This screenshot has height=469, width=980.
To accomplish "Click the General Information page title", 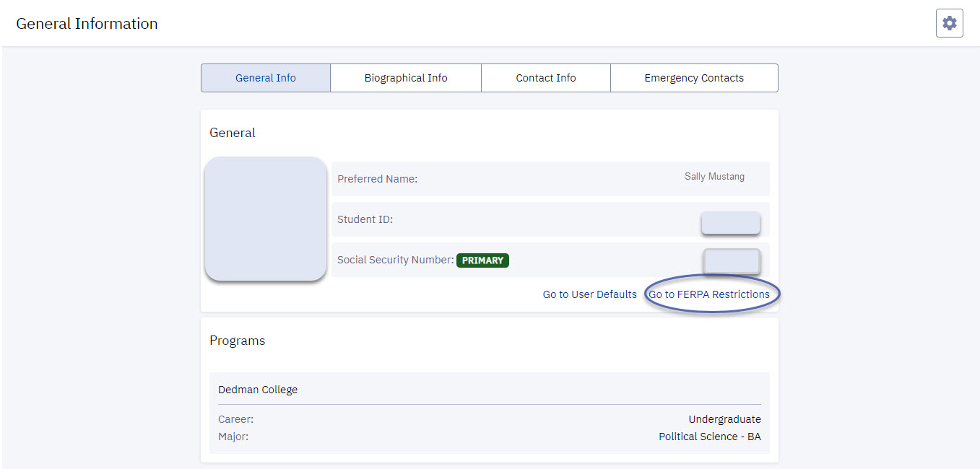I will tap(87, 24).
